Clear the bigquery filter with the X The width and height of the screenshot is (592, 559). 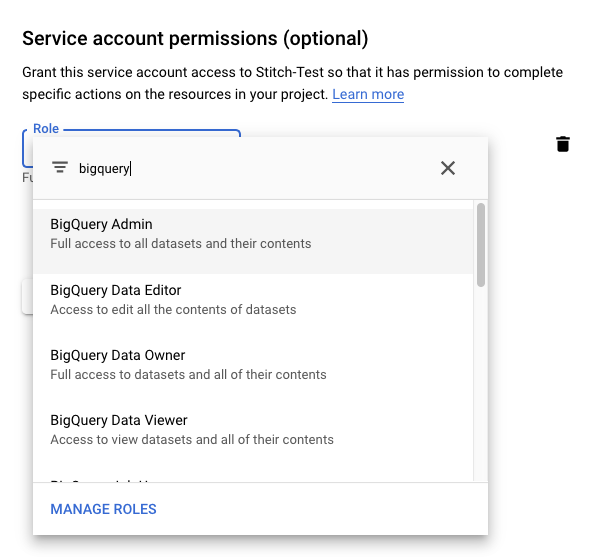pos(448,168)
